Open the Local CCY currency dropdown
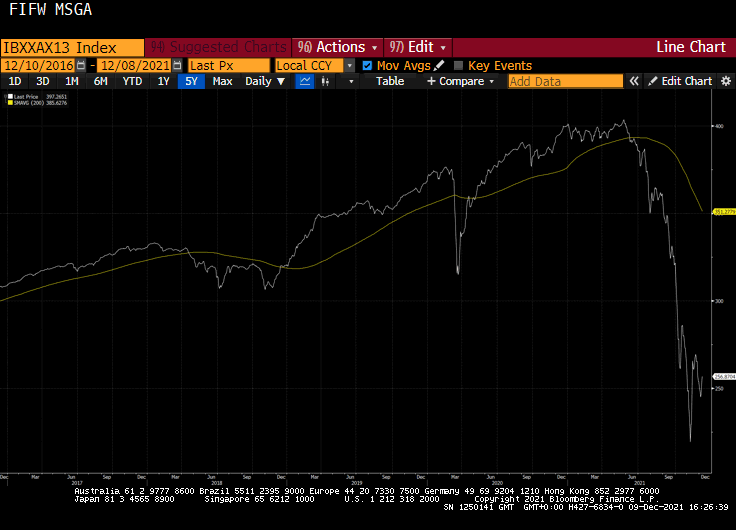Viewport: 736px width, 530px height. coord(349,66)
